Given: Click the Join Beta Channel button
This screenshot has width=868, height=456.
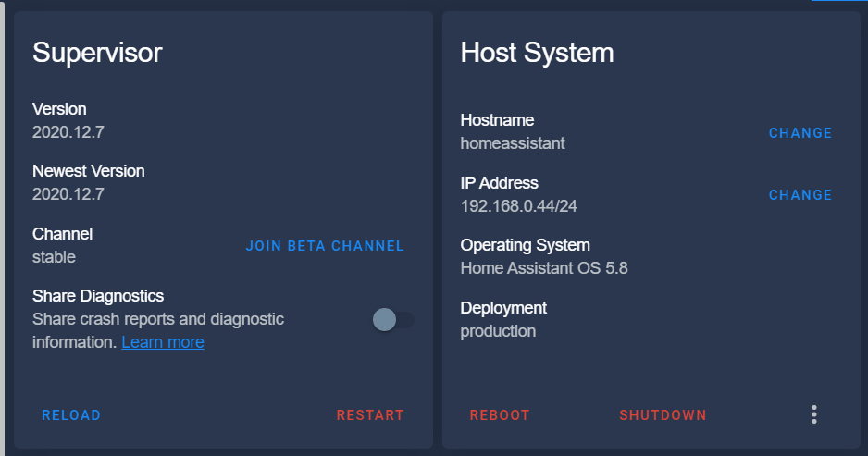Looking at the screenshot, I should click(x=325, y=246).
